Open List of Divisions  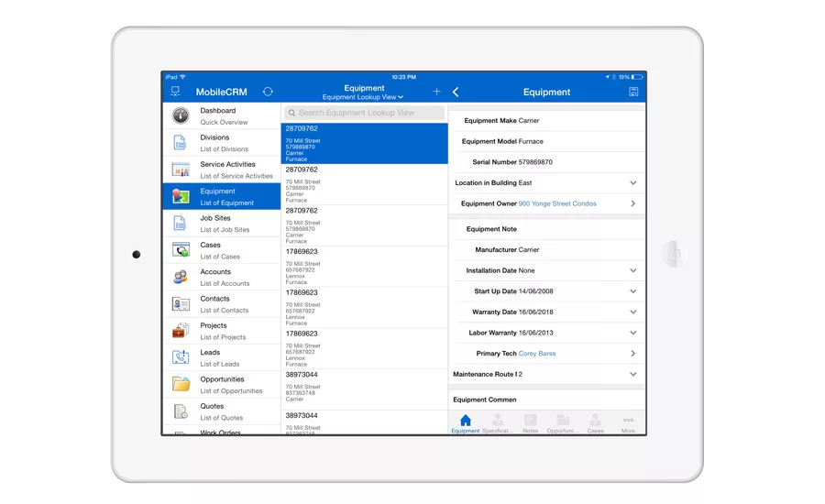coord(222,143)
